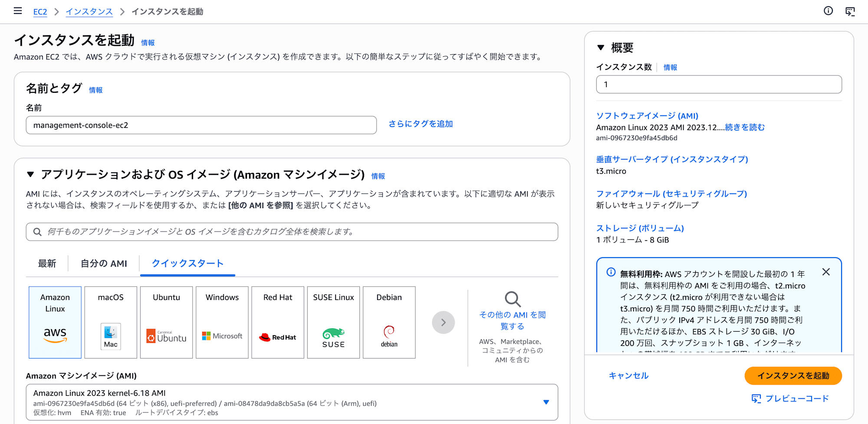868x424 pixels.
Task: Open 垂直サーバータイプ (インスタンスタイプ) link
Action: point(672,159)
